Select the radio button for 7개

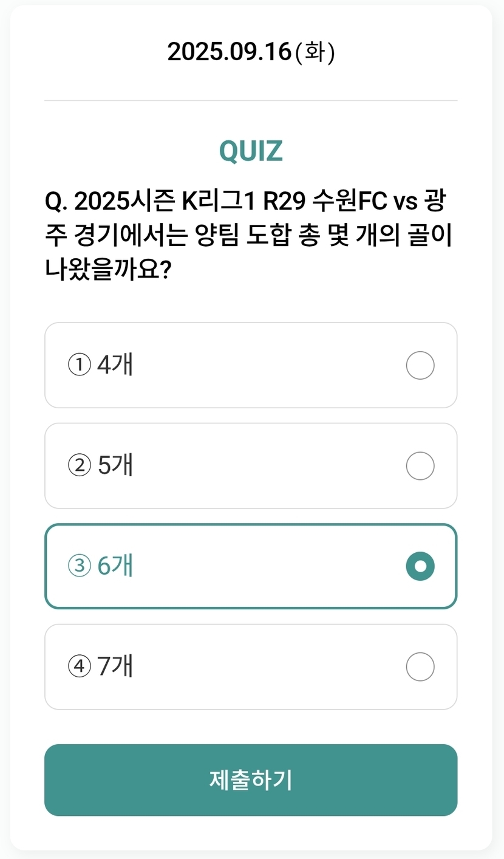point(420,667)
